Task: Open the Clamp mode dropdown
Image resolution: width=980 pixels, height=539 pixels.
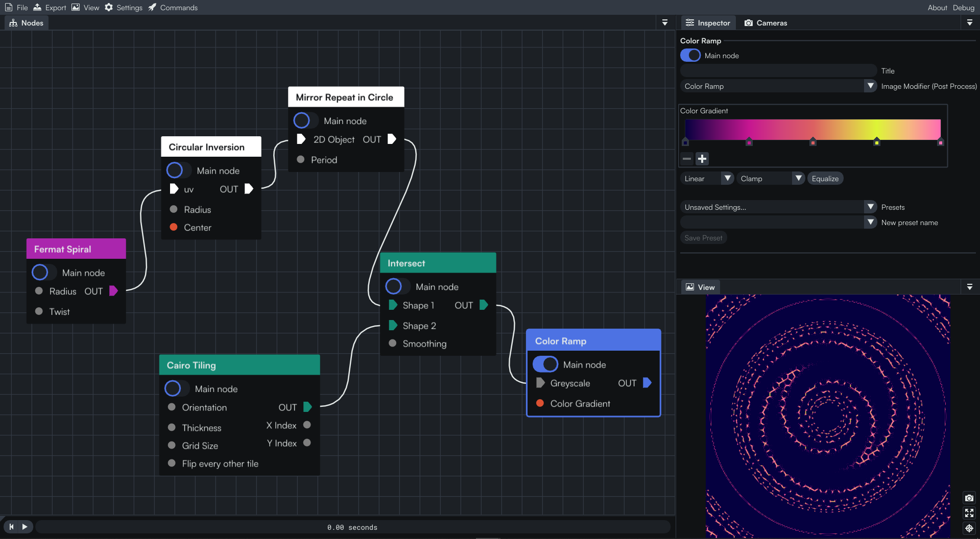Action: coord(771,178)
